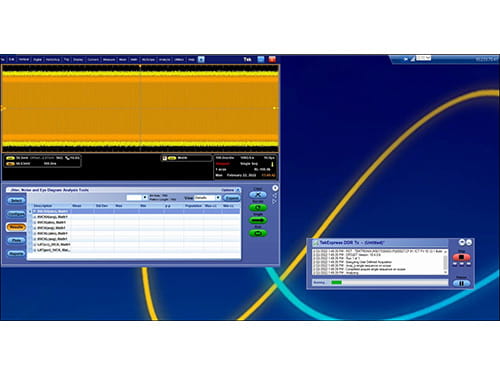Click the first round button in TekExpress corner
The height and width of the screenshot is (375, 500).
(x=462, y=242)
